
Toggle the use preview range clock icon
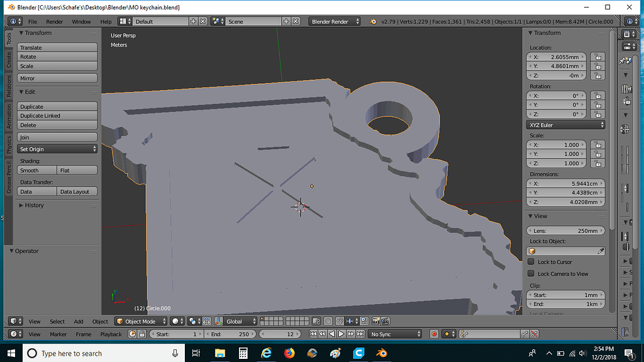[x=132, y=334]
